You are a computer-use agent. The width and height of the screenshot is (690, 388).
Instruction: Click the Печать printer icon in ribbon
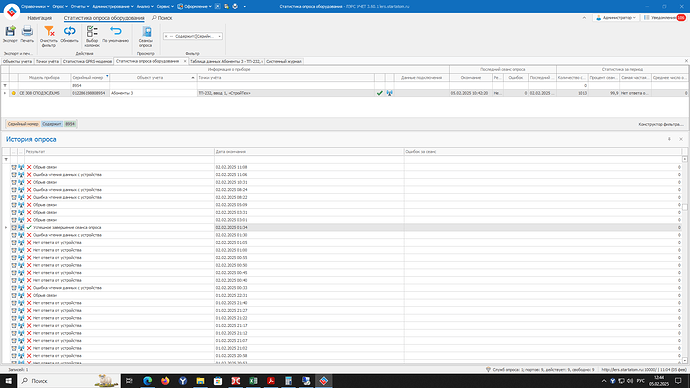click(27, 32)
